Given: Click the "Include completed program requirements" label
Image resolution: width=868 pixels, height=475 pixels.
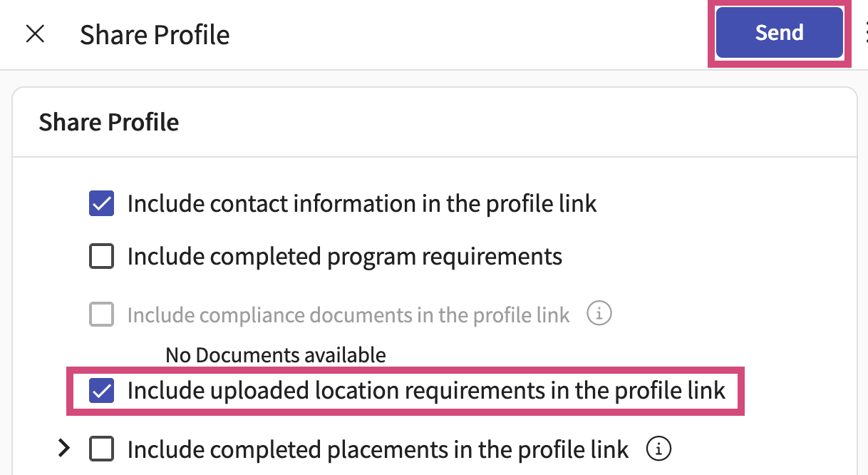Looking at the screenshot, I should click(345, 257).
